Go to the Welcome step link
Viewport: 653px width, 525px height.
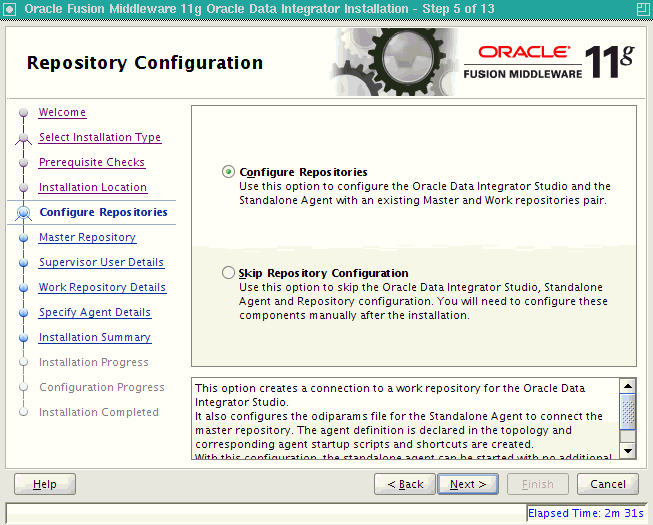(62, 112)
